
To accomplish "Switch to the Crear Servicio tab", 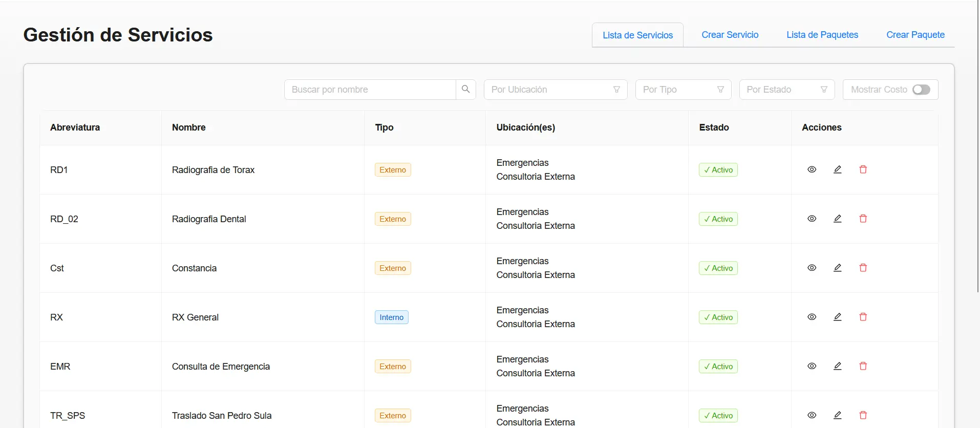I will pyautogui.click(x=730, y=35).
